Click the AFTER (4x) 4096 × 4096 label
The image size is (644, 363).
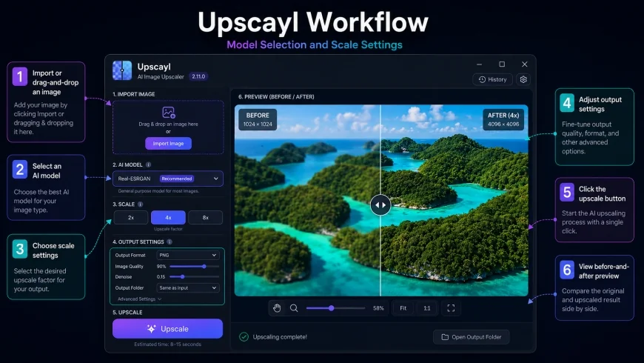(503, 119)
